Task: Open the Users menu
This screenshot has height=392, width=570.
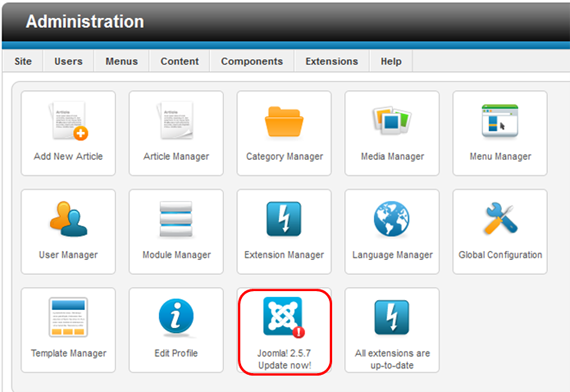Action: (x=68, y=61)
